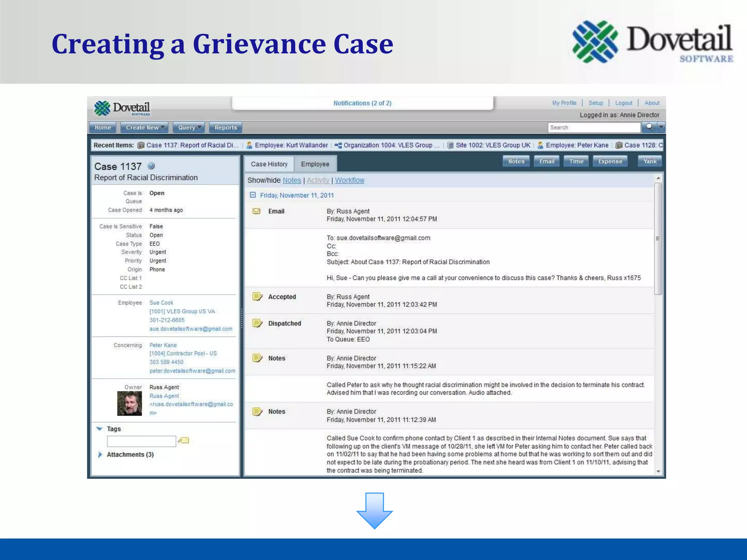Click the Notes action button

tap(516, 161)
